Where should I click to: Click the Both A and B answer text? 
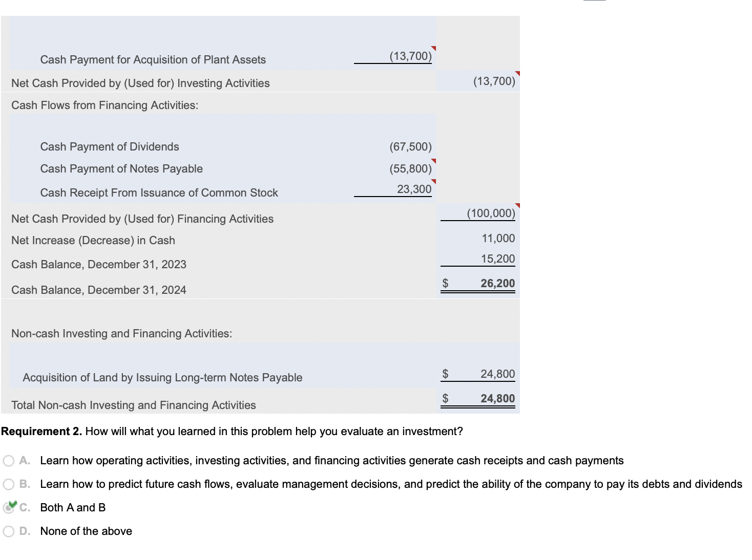(x=72, y=507)
